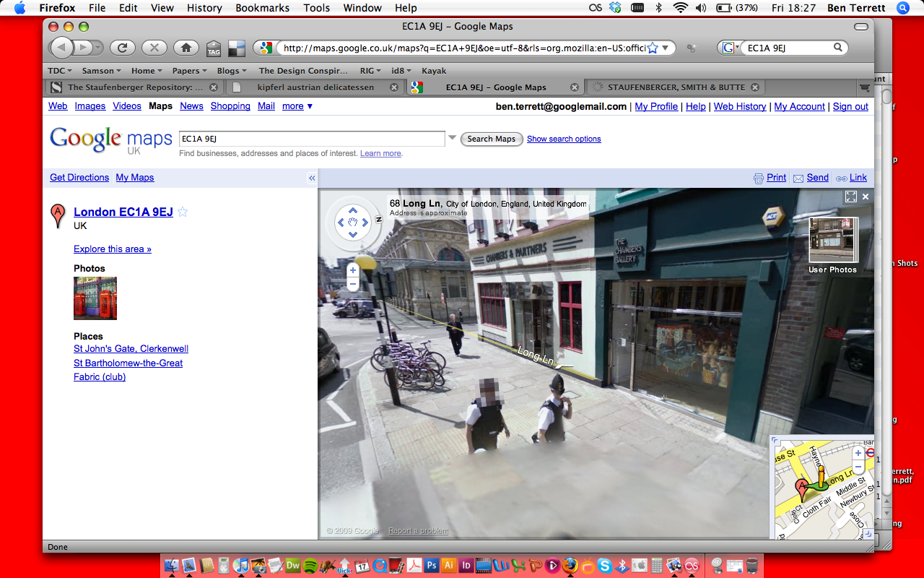
Task: Rotate Street View right using compass arrow
Action: (x=367, y=222)
